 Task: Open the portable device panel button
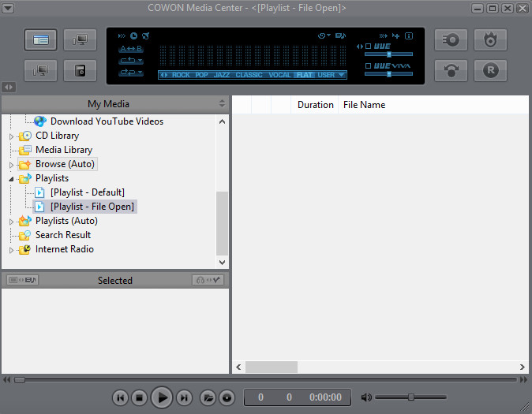pyautogui.click(x=80, y=70)
